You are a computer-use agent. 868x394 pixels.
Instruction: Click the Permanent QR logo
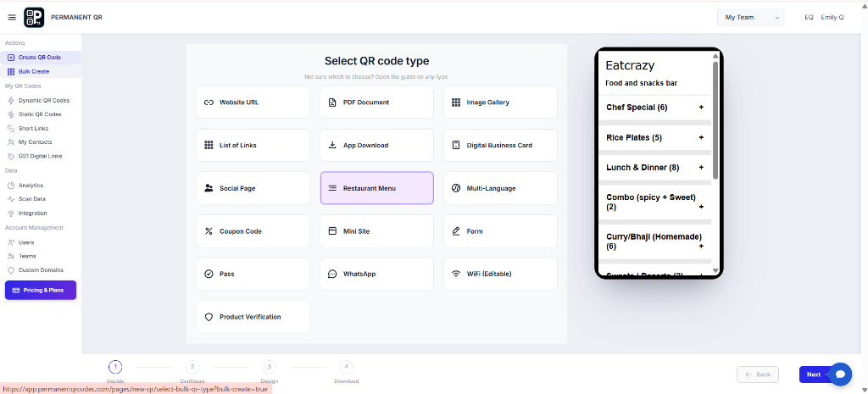point(34,18)
